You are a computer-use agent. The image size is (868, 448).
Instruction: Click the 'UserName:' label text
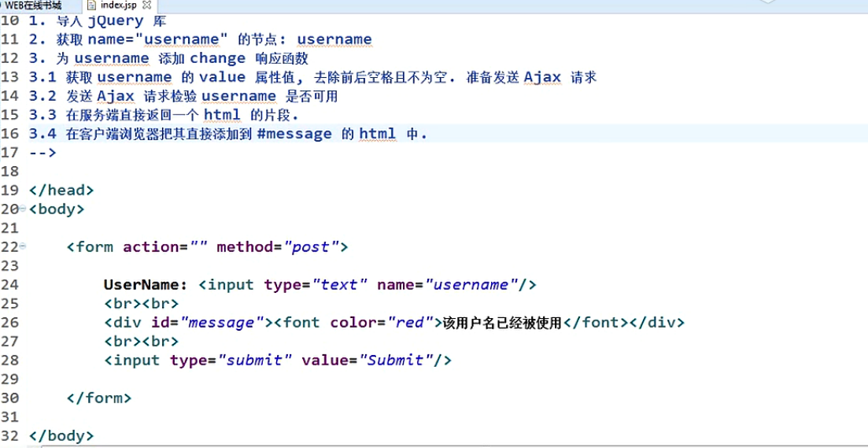point(146,285)
